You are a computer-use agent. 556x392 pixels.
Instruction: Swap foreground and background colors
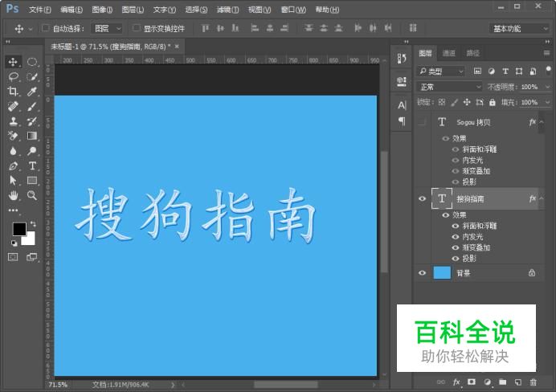pyautogui.click(x=33, y=223)
